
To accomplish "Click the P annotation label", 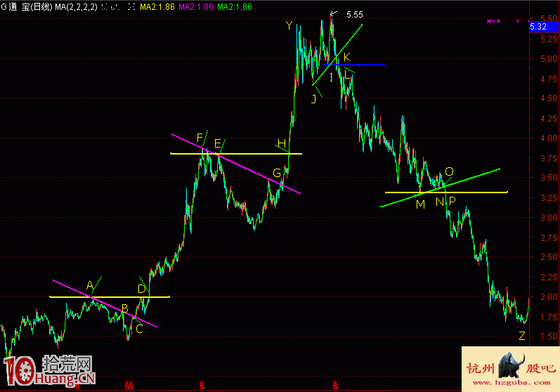I will tap(452, 201).
